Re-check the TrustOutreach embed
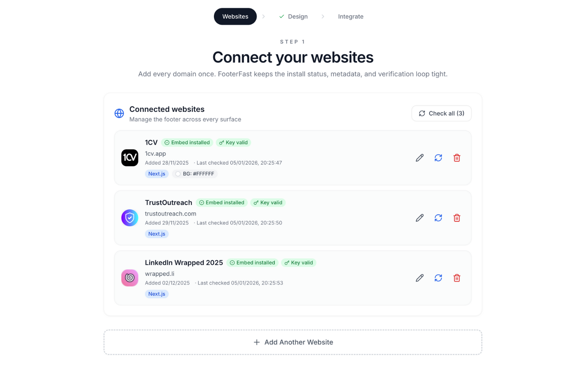 click(x=438, y=218)
